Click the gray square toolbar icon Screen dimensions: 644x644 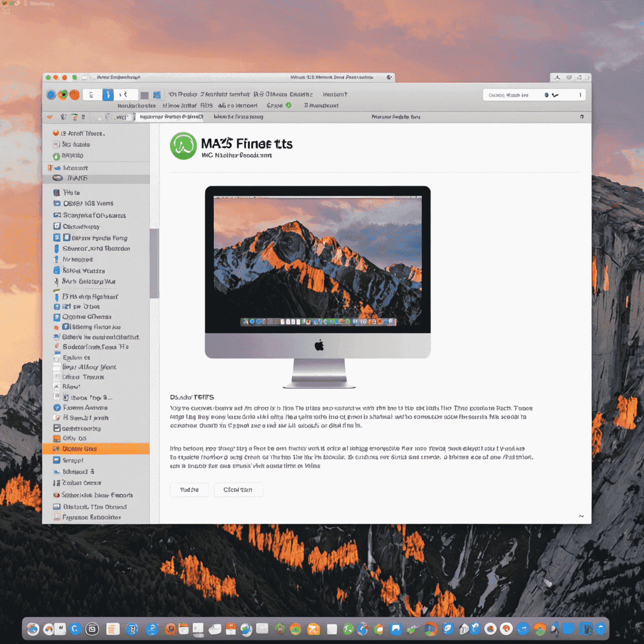144,95
